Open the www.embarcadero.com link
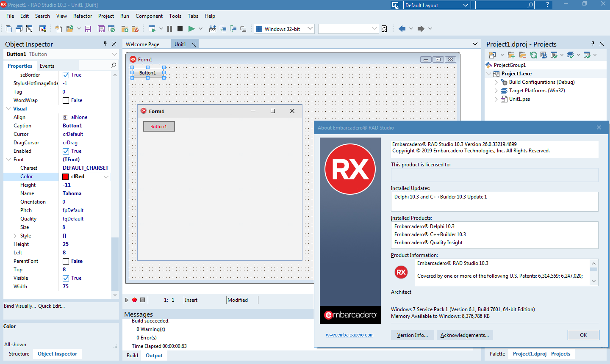Viewport: 610px width, 364px height. (x=349, y=335)
